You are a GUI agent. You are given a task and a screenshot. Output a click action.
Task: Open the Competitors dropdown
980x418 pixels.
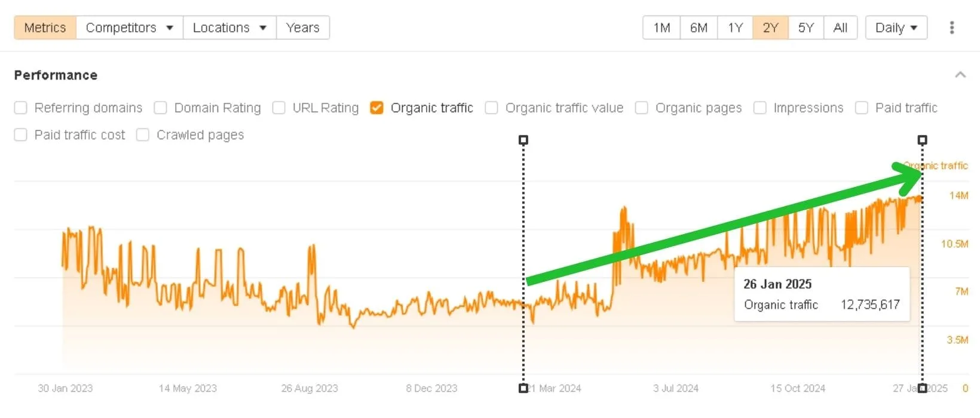[129, 27]
